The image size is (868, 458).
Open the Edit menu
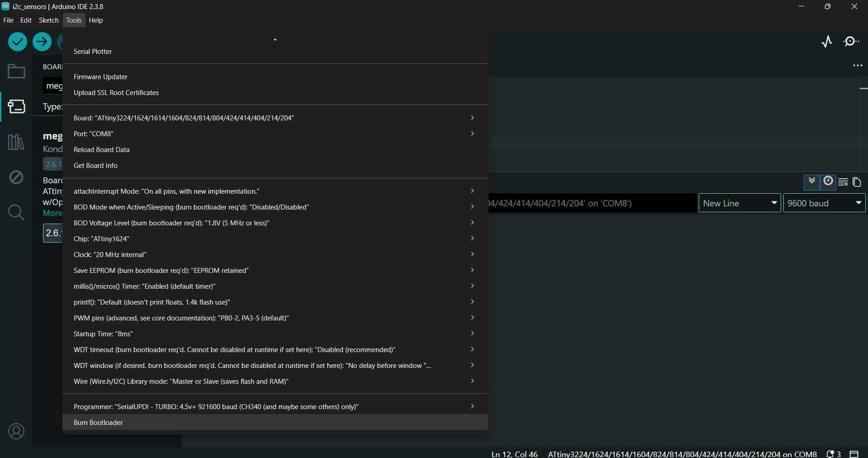coord(26,20)
